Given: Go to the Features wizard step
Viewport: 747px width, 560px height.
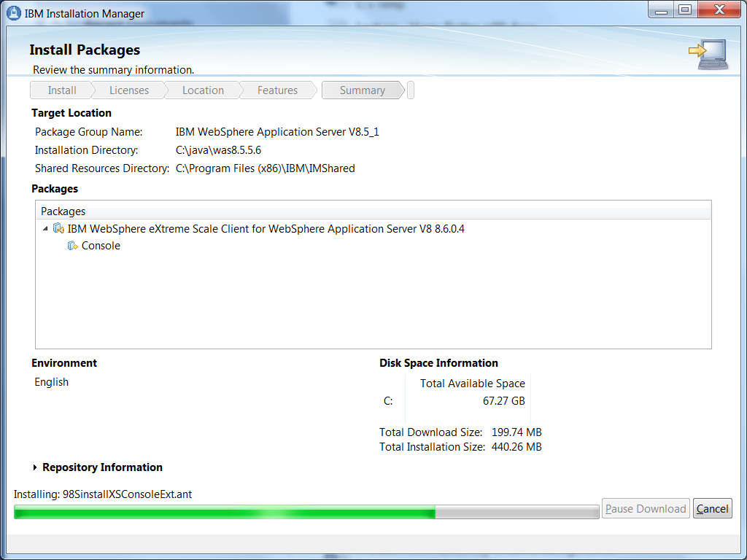Looking at the screenshot, I should [x=277, y=90].
